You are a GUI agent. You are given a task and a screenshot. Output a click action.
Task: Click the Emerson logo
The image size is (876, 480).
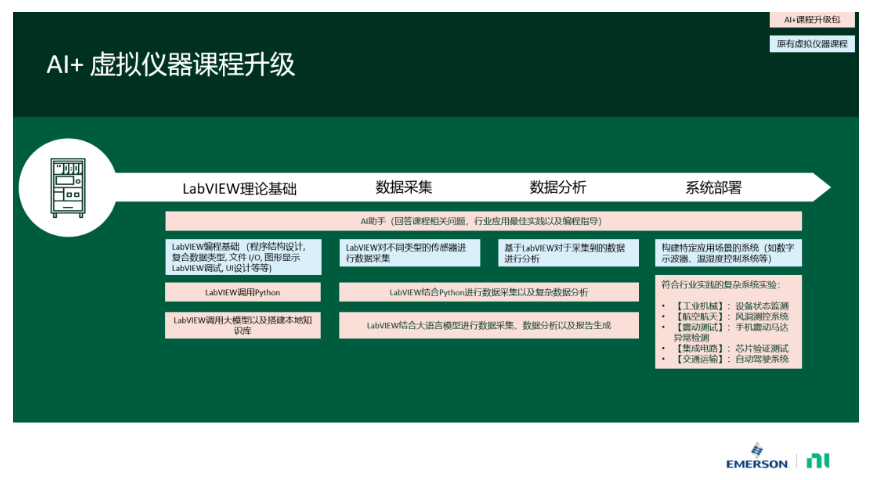click(x=758, y=462)
